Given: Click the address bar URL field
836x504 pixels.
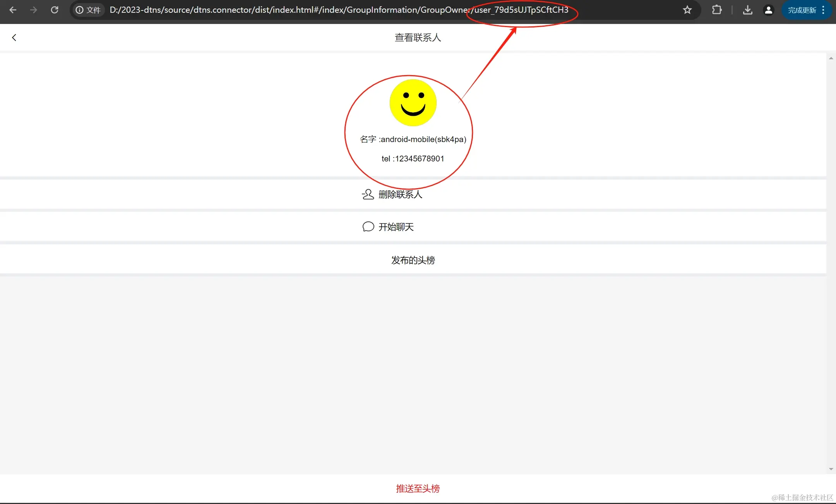Looking at the screenshot, I should click(339, 10).
